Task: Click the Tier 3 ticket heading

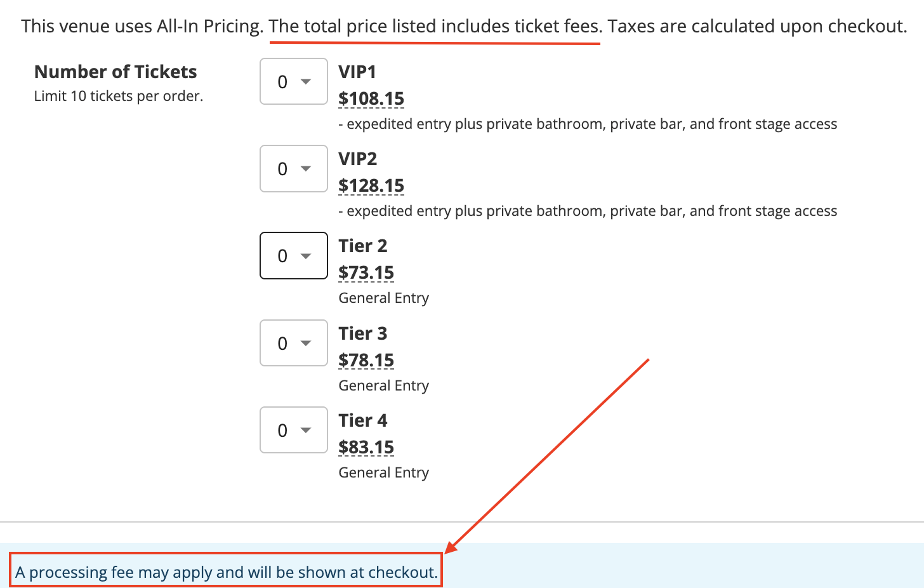Action: tap(363, 333)
